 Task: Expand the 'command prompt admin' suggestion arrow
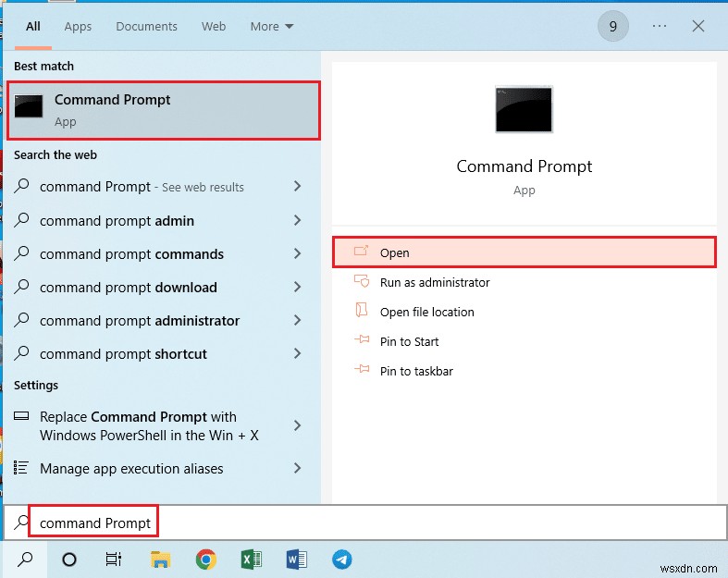pyautogui.click(x=298, y=220)
